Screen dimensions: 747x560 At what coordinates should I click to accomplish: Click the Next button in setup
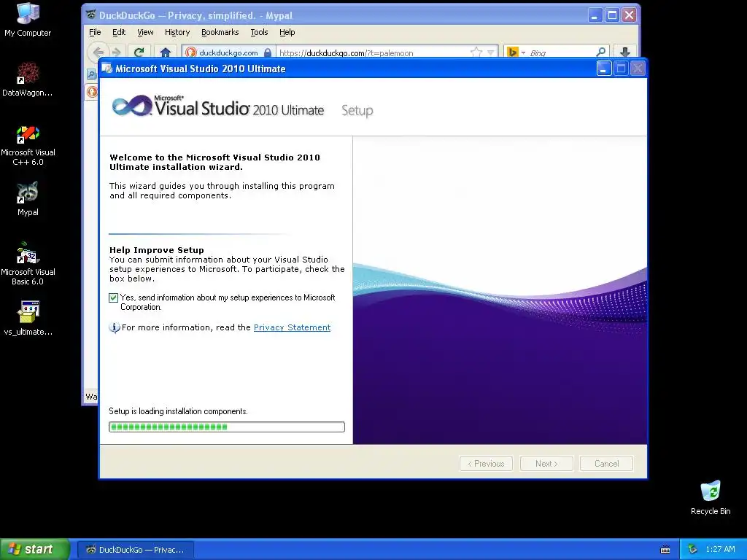click(546, 464)
